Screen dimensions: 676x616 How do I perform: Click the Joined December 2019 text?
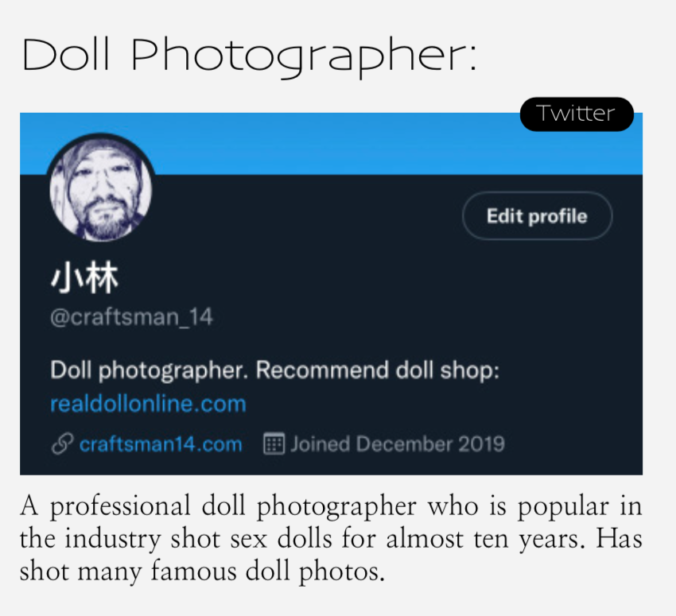click(x=398, y=444)
